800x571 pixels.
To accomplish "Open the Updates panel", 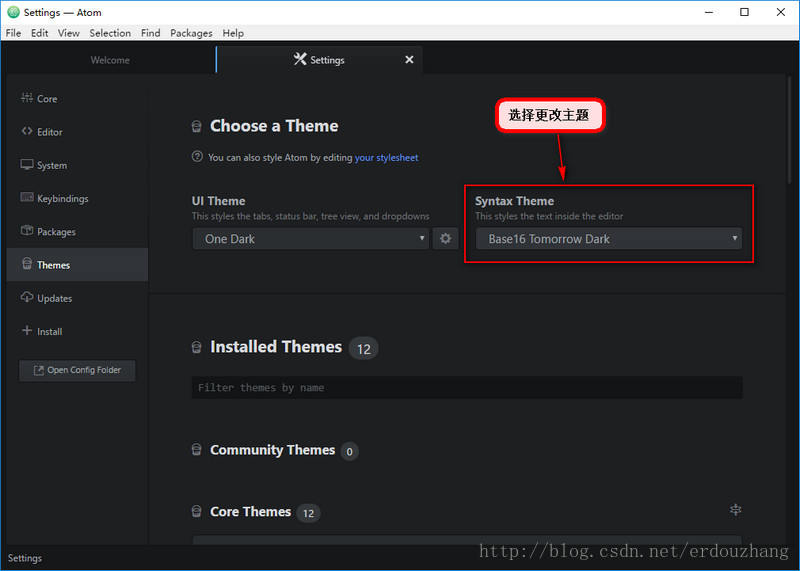I will pyautogui.click(x=77, y=297).
